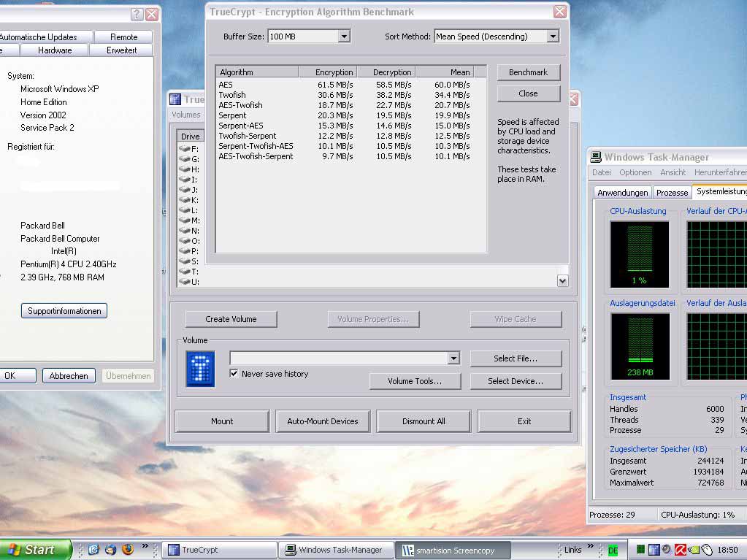Screen dimensions: 747x560
Task: Click the Benchmark button
Action: coord(529,72)
